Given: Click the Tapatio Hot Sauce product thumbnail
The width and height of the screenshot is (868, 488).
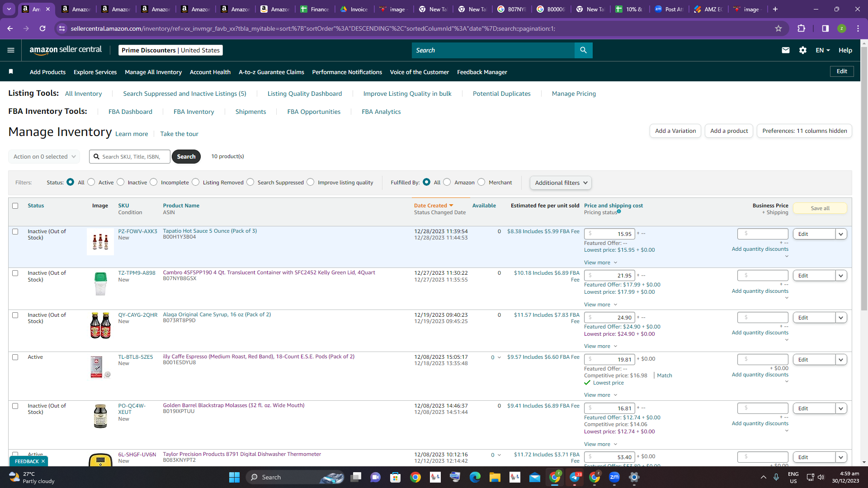Looking at the screenshot, I should pyautogui.click(x=100, y=242).
